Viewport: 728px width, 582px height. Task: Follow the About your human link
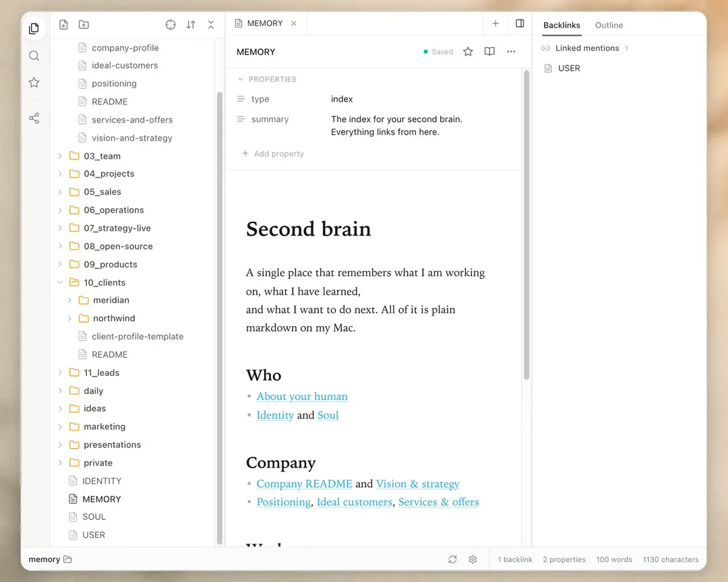[302, 396]
